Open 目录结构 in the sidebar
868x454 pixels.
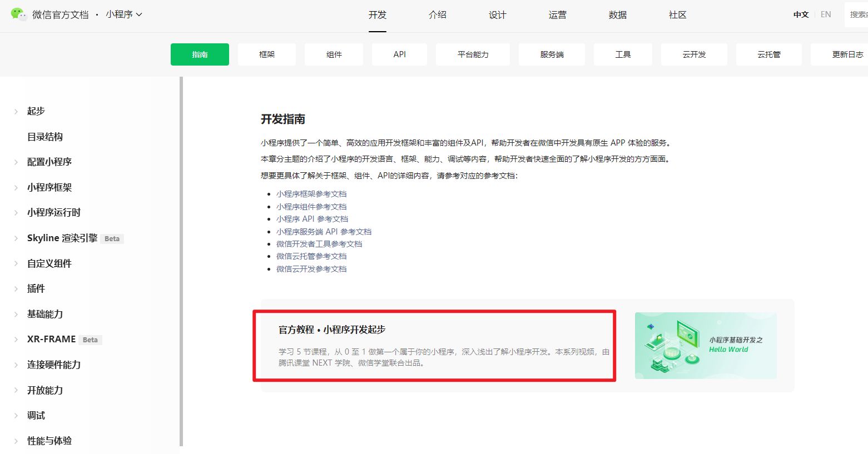pos(45,137)
